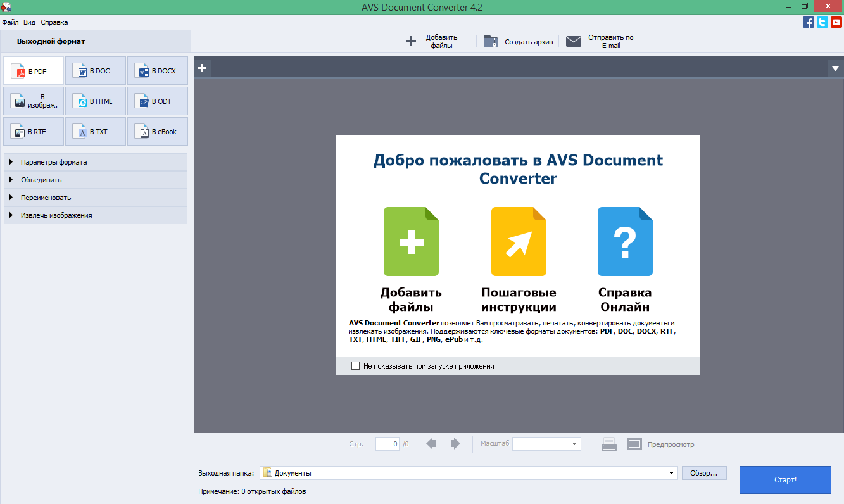The width and height of the screenshot is (844, 504).
Task: Expand the Объединить section
Action: (x=96, y=180)
